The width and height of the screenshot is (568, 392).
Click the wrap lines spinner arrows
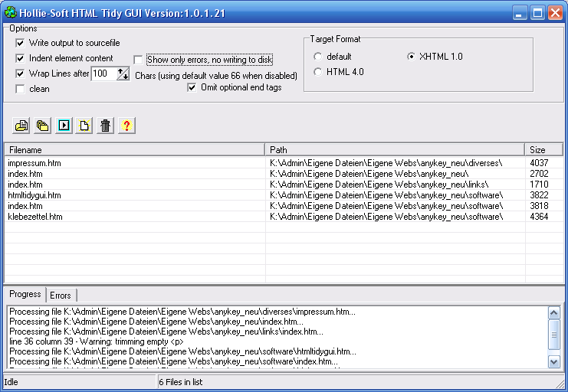pos(123,73)
